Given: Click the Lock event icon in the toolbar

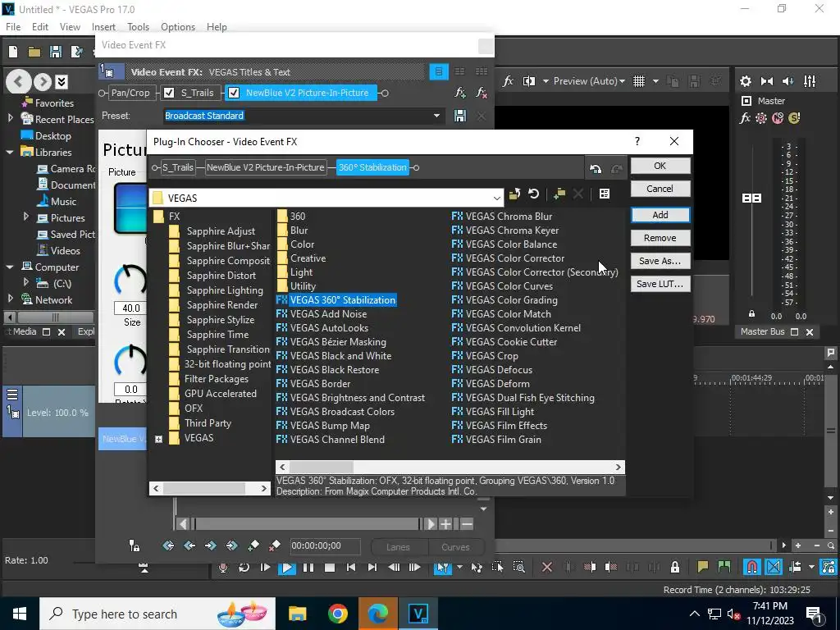Looking at the screenshot, I should point(675,567).
